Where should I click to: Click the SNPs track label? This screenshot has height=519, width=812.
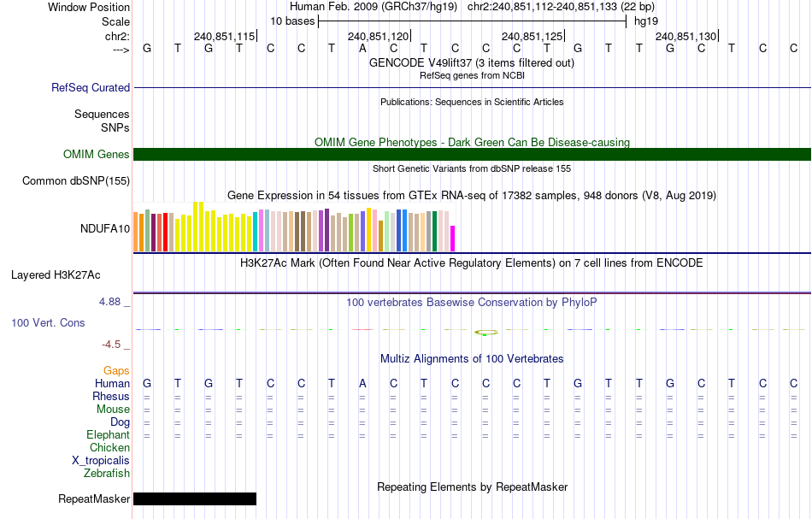click(x=115, y=128)
